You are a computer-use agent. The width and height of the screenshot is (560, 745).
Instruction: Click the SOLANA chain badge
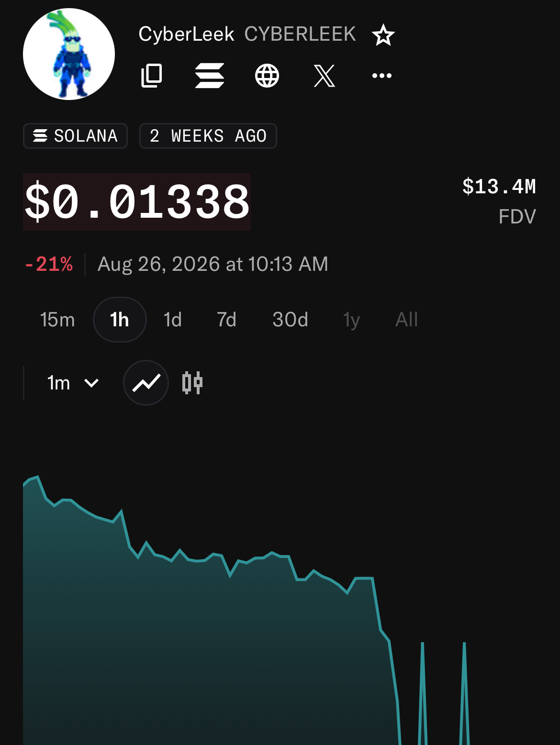(76, 136)
